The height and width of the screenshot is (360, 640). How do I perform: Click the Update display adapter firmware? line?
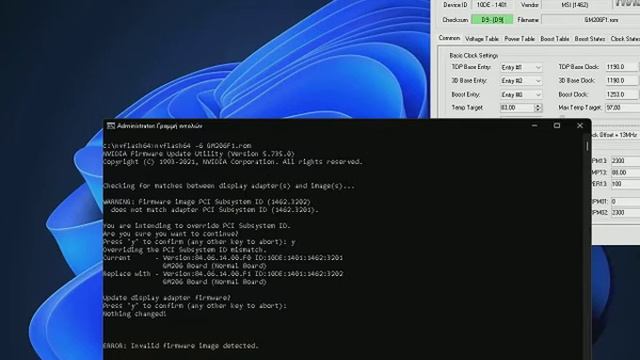[x=167, y=298]
